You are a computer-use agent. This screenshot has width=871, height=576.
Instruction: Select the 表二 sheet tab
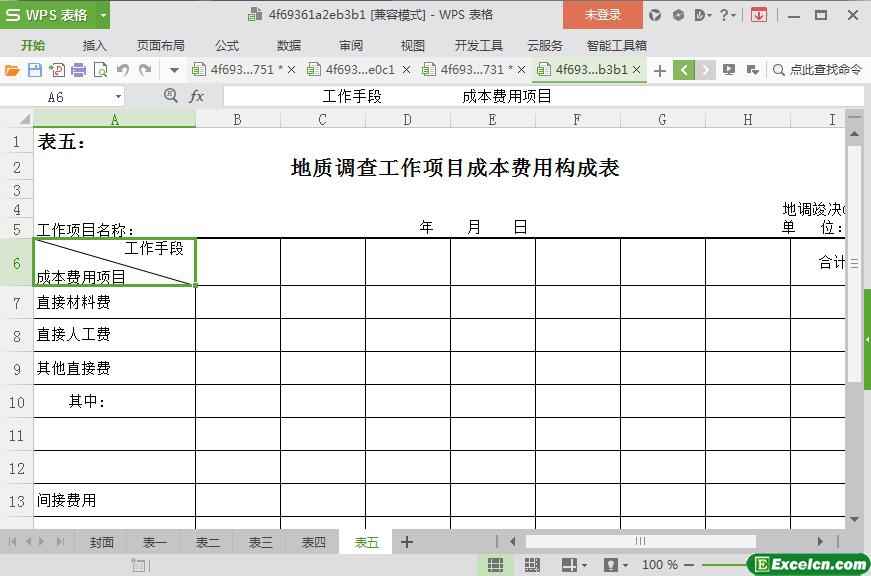tap(207, 543)
